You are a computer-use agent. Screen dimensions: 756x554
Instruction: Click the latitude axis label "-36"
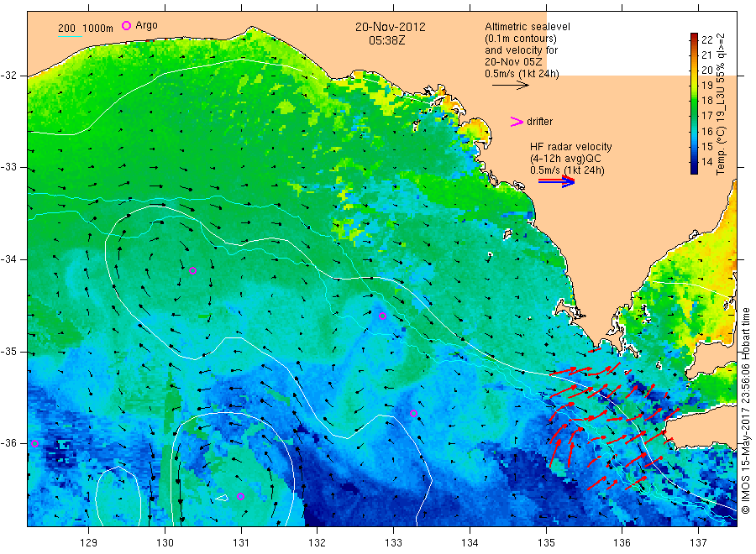9,443
